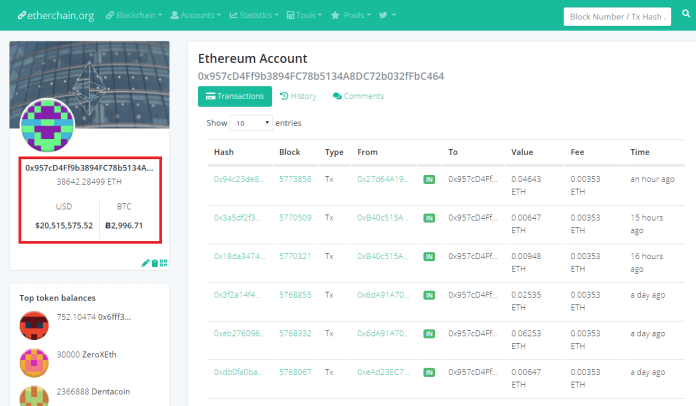Open the Pools menu

pyautogui.click(x=351, y=15)
